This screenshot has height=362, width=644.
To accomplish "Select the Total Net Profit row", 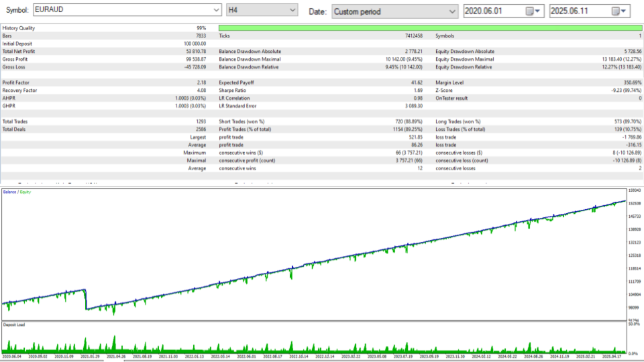I will (x=105, y=52).
